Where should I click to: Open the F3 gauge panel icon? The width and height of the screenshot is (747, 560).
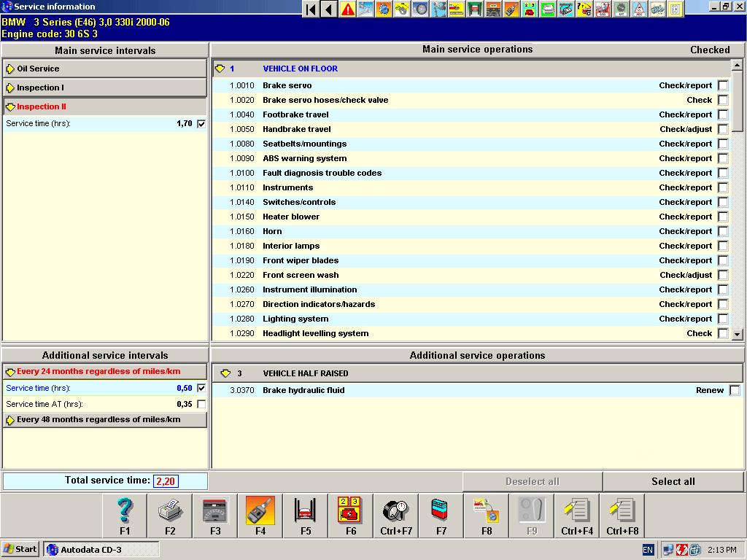click(215, 516)
